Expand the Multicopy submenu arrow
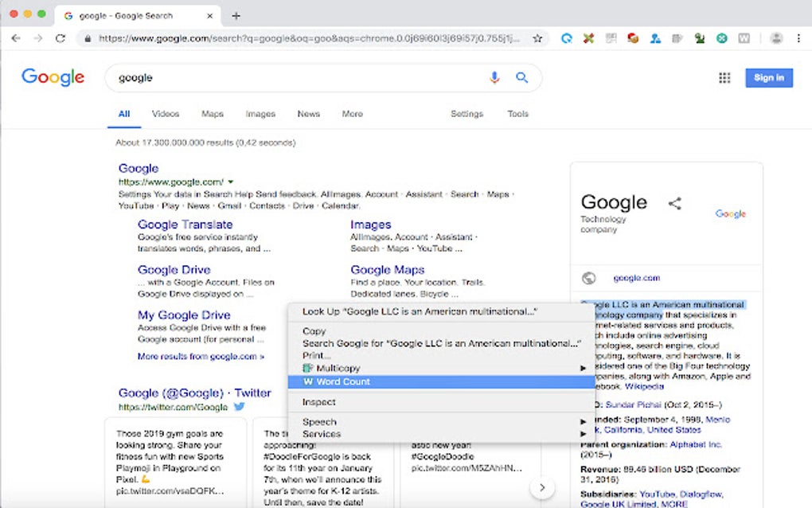The image size is (812, 508). coord(583,368)
